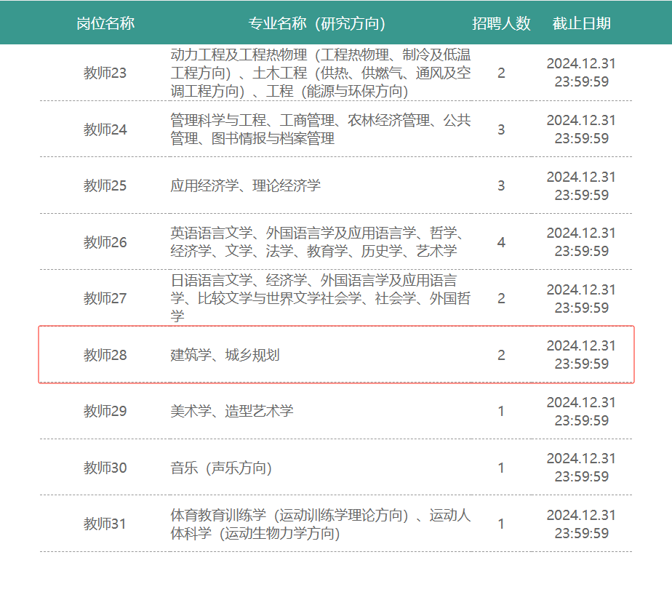Screen dimensions: 672x616
Task: Select the 教师24 position name
Action: 105,129
